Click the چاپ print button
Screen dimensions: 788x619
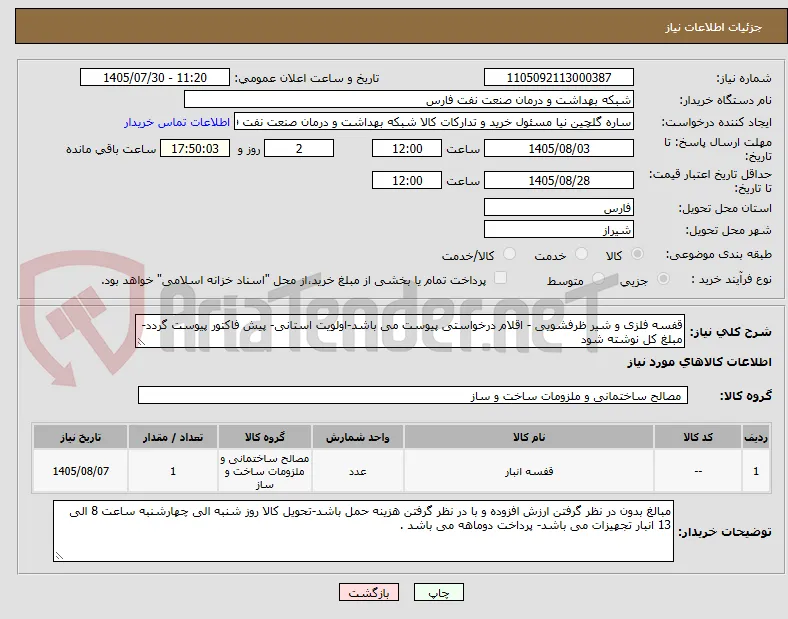pos(438,592)
